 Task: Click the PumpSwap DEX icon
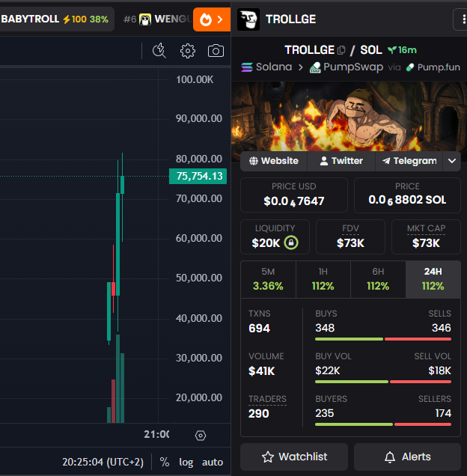point(315,67)
